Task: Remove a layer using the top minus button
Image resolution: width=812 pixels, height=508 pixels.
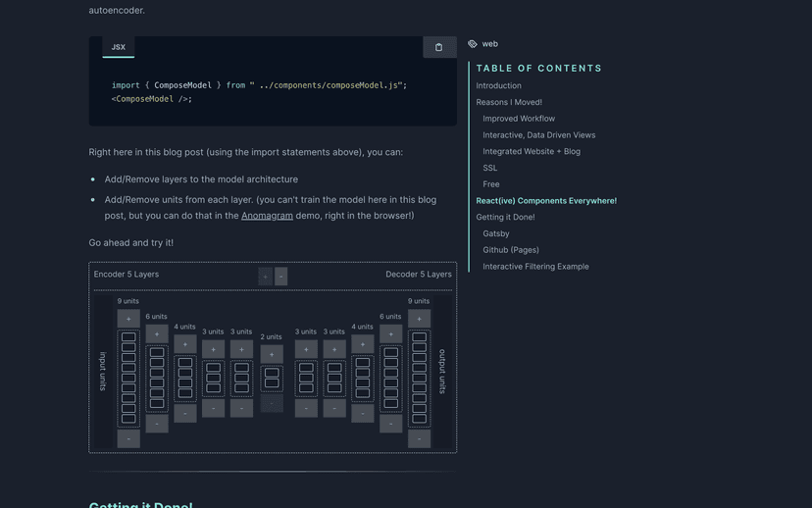Action: click(281, 277)
